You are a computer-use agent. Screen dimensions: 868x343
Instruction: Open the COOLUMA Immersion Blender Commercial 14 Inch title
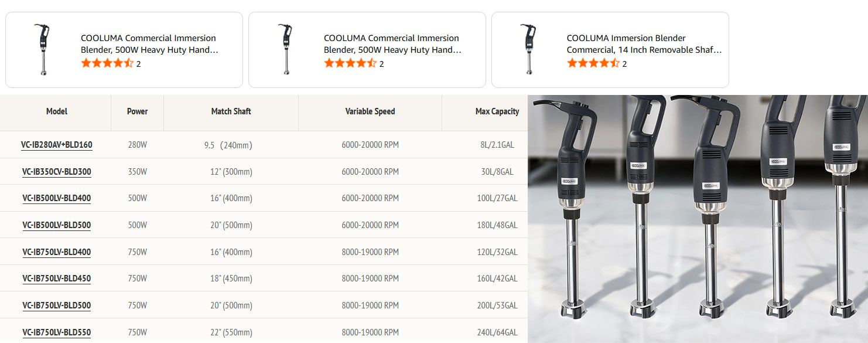(644, 44)
